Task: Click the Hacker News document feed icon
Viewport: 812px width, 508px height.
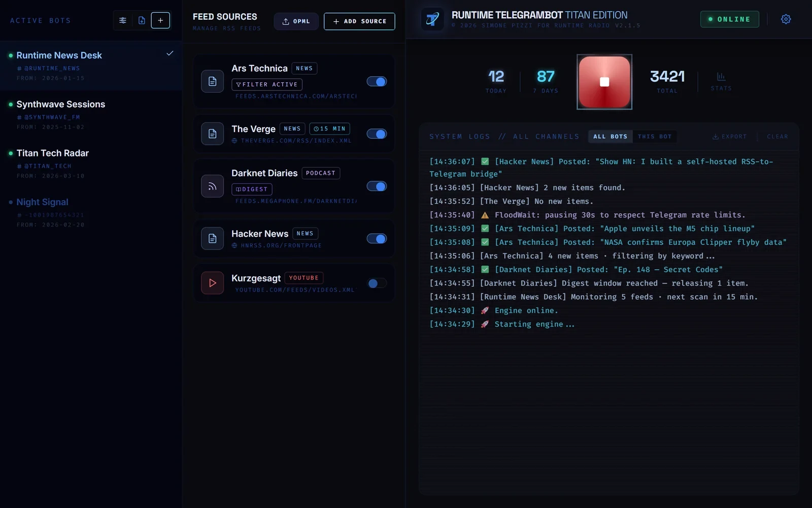Action: [213, 238]
